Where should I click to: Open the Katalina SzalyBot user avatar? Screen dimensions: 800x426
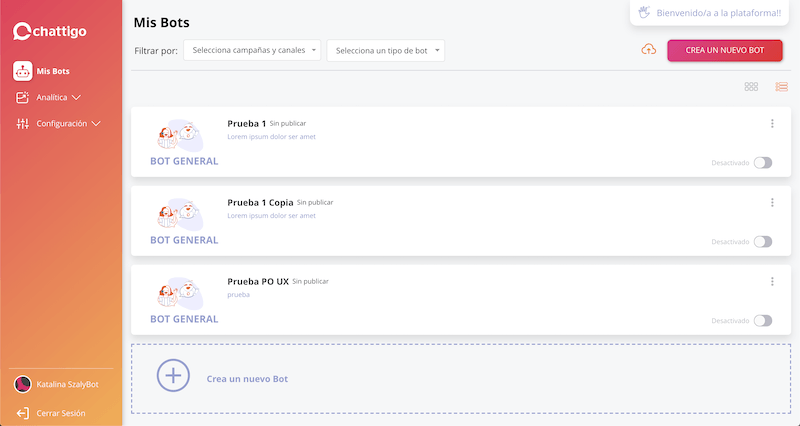tap(22, 385)
